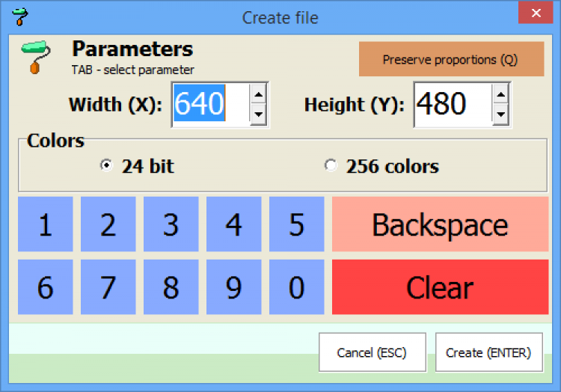The width and height of the screenshot is (561, 392).
Task: Click the small title bar app icon
Action: 19,17
